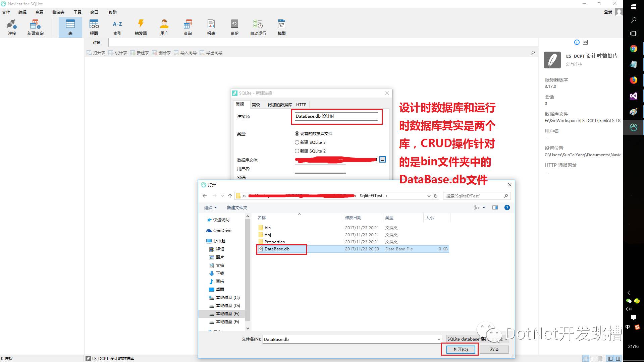
Task: Click the 用户名 input field
Action: click(320, 169)
